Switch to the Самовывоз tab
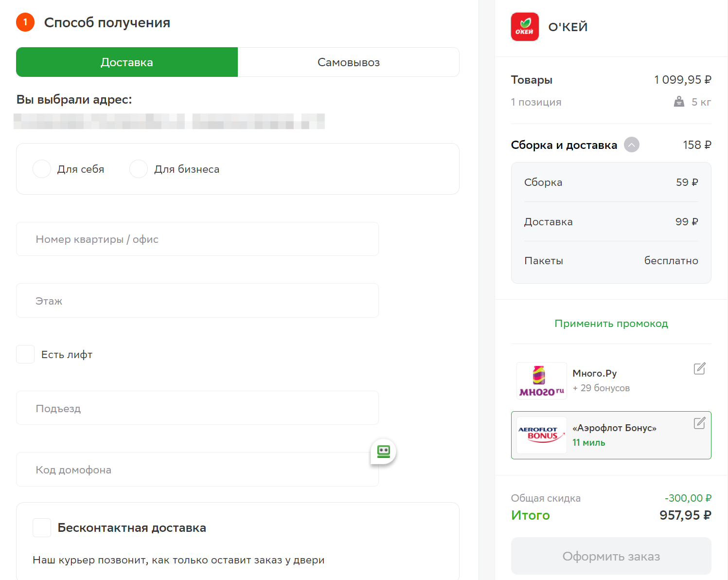This screenshot has height=580, width=728. (349, 62)
